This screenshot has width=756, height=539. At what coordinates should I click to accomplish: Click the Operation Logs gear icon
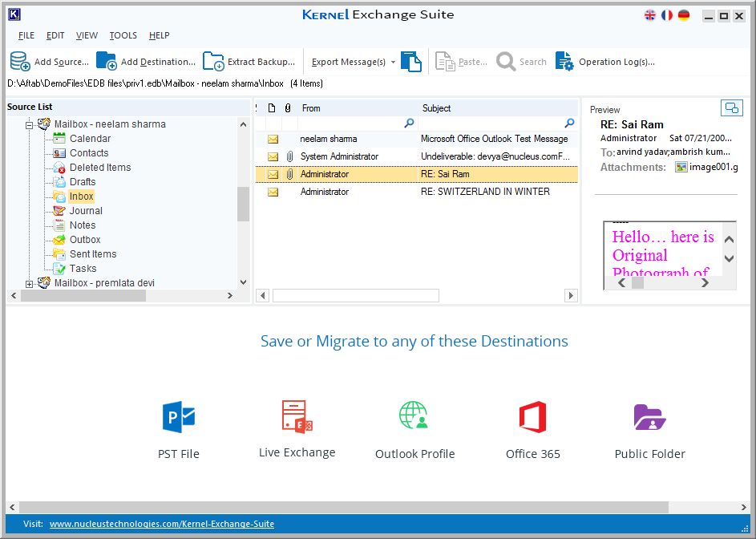(564, 61)
